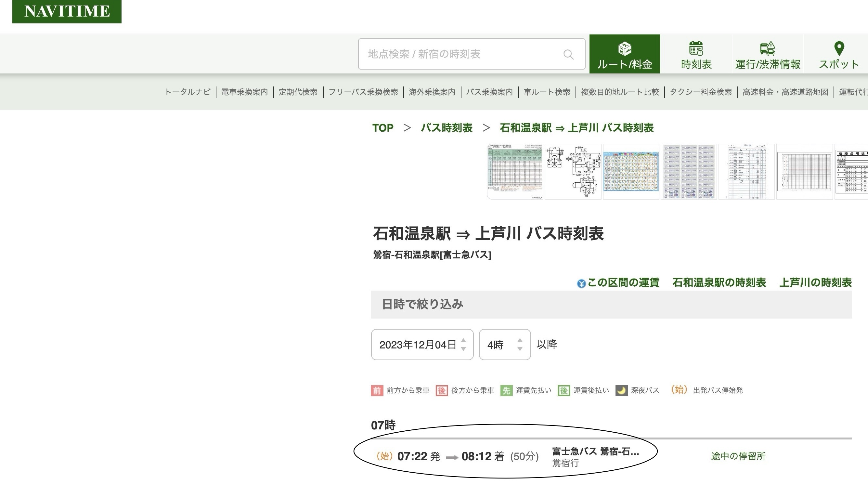This screenshot has height=484, width=868.
Task: Click the NAVITIME logo
Action: point(67,11)
